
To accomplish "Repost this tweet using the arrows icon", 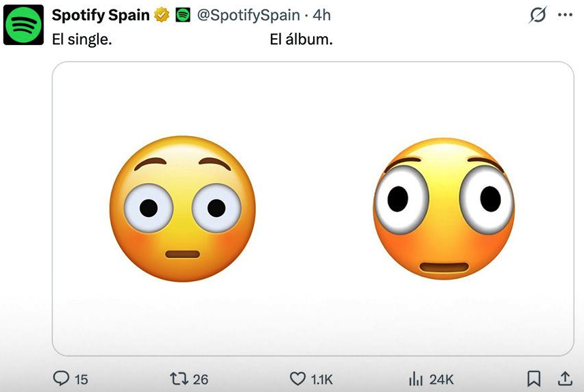I will pos(178,378).
